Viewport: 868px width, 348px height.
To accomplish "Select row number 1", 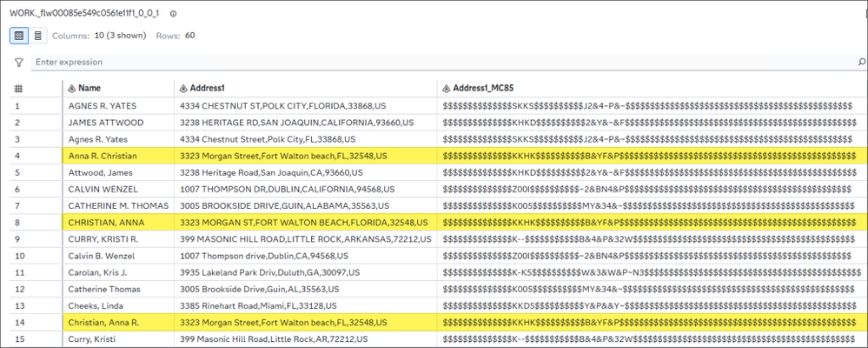I will tap(17, 106).
